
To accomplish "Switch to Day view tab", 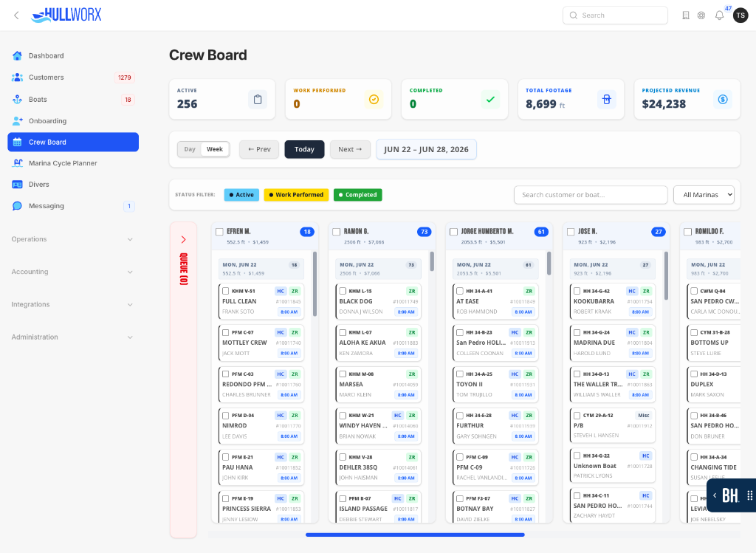I will (x=190, y=149).
